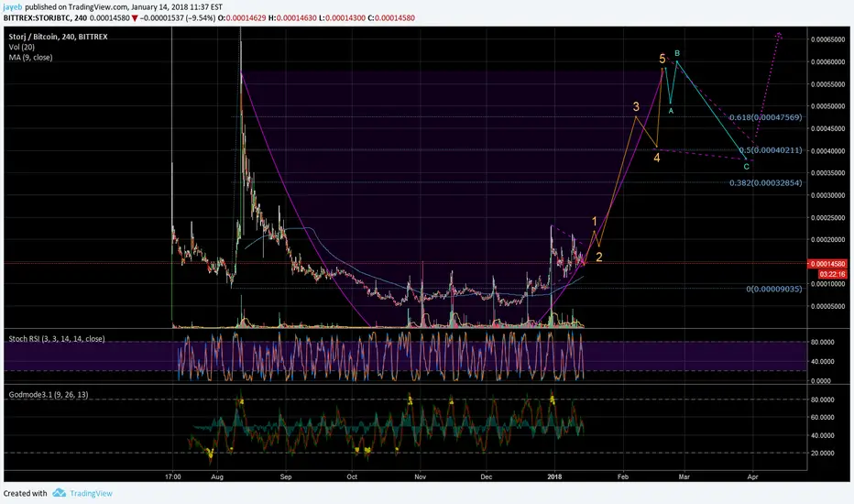
Task: Click the 0.00055000 price axis label
Action: click(x=827, y=84)
